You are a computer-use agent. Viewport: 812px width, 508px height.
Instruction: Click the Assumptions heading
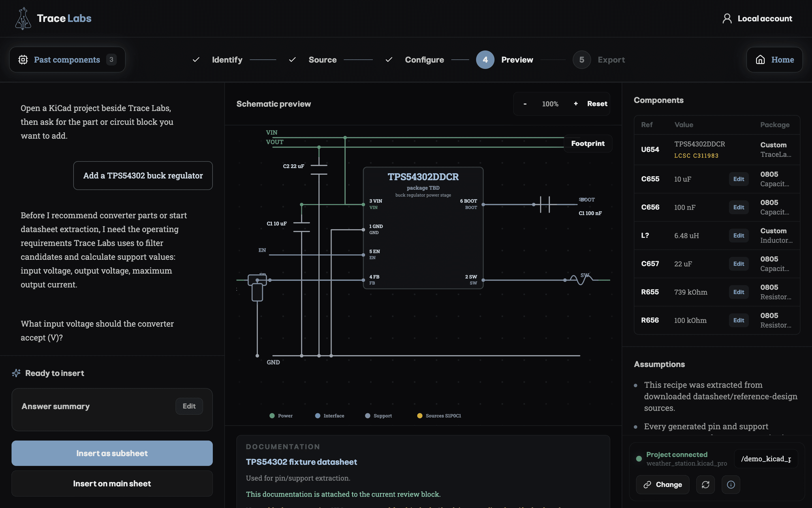(x=659, y=364)
